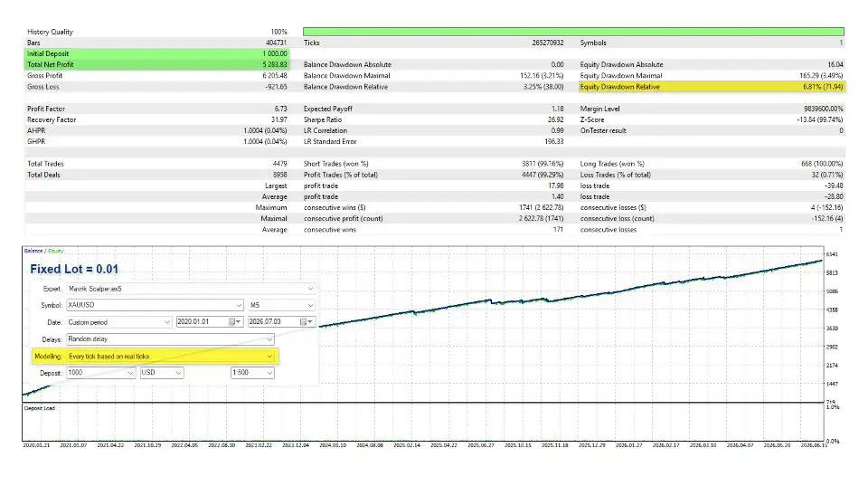Image resolution: width=868 pixels, height=486 pixels.
Task: Click the Equity legend label on chart
Action: (55, 251)
